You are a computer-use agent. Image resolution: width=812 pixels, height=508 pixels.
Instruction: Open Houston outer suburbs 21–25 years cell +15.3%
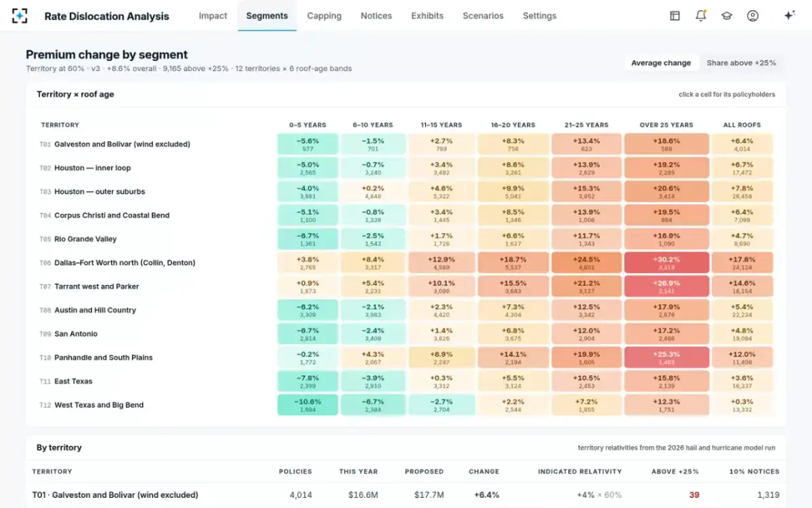(x=586, y=192)
